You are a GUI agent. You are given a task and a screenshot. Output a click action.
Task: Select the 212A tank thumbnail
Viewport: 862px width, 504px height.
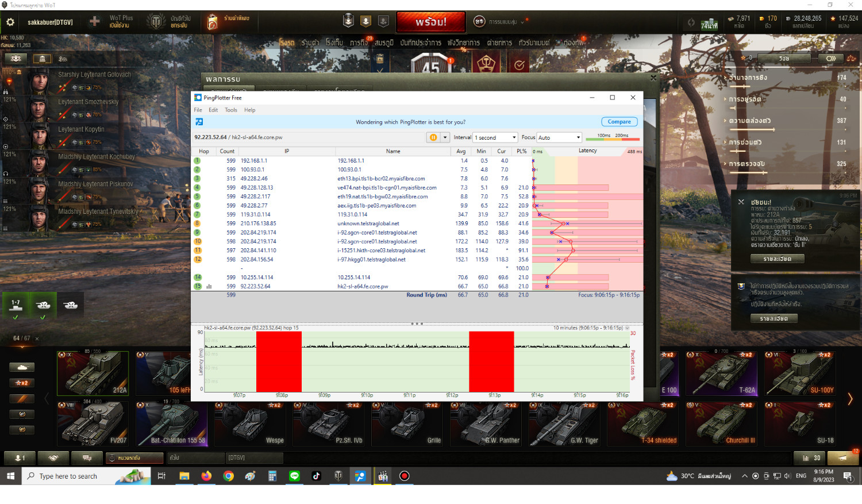tap(93, 373)
